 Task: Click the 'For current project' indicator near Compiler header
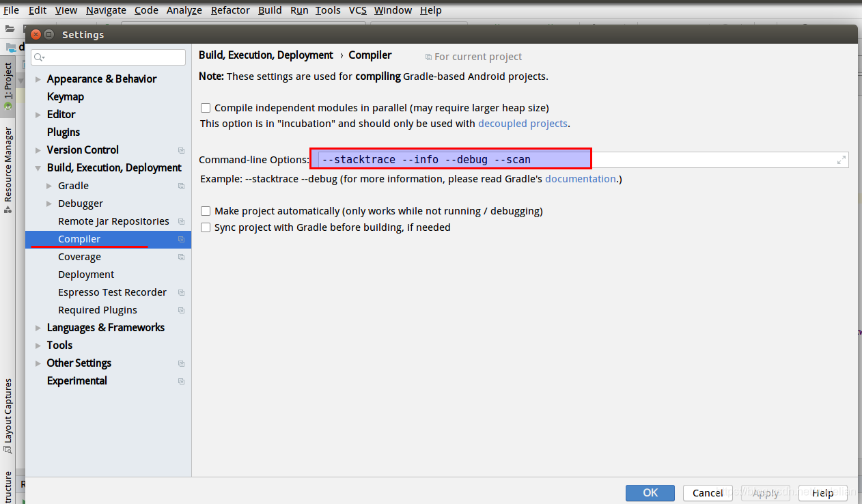[473, 56]
